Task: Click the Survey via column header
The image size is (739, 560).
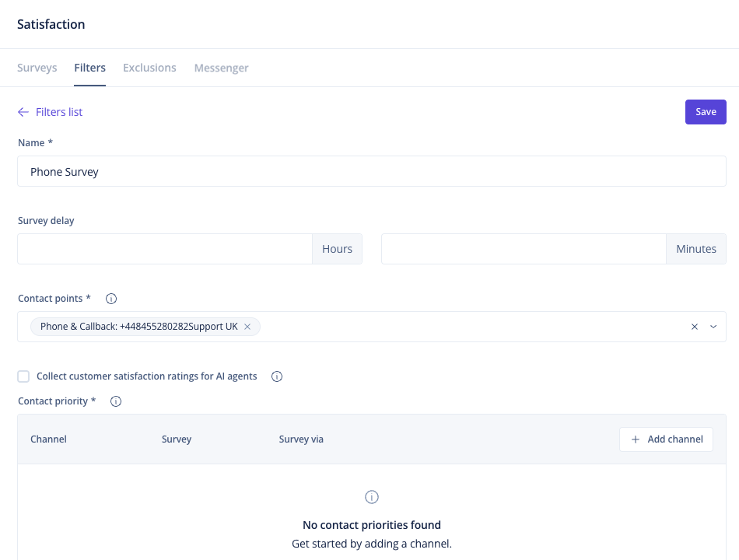Action: (x=301, y=439)
